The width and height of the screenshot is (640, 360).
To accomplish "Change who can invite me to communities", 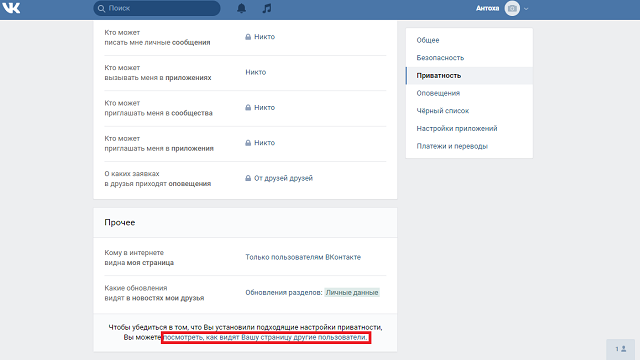I will pos(264,107).
